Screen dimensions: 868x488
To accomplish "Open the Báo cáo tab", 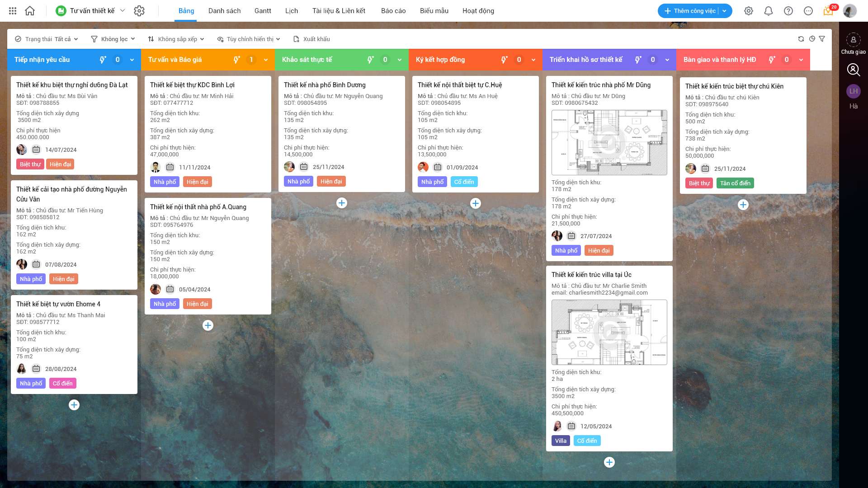I will tap(393, 11).
